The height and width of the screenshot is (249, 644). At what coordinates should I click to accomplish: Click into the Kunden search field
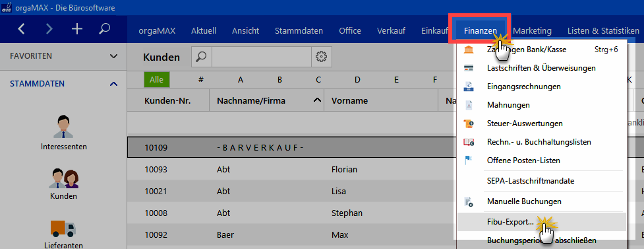[x=262, y=57]
